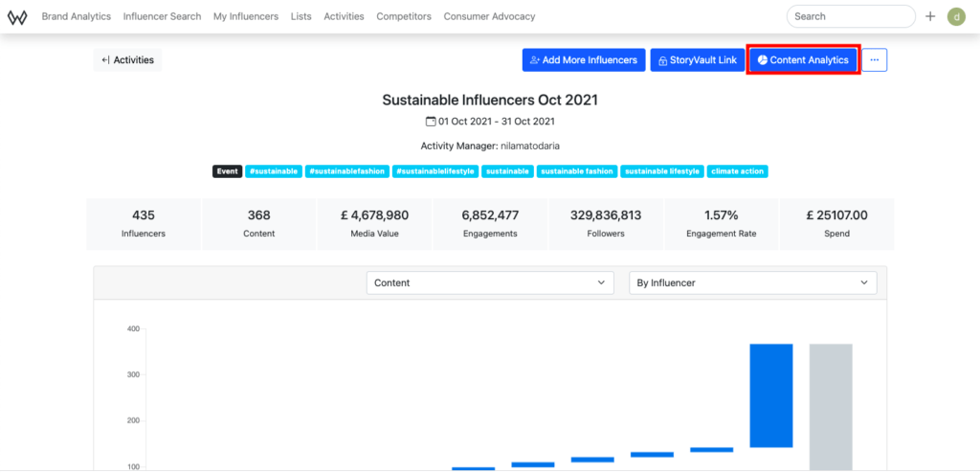This screenshot has width=980, height=473.
Task: Click the 01 Oct 2021 - 31 Oct 2021 date range
Action: pyautogui.click(x=497, y=122)
